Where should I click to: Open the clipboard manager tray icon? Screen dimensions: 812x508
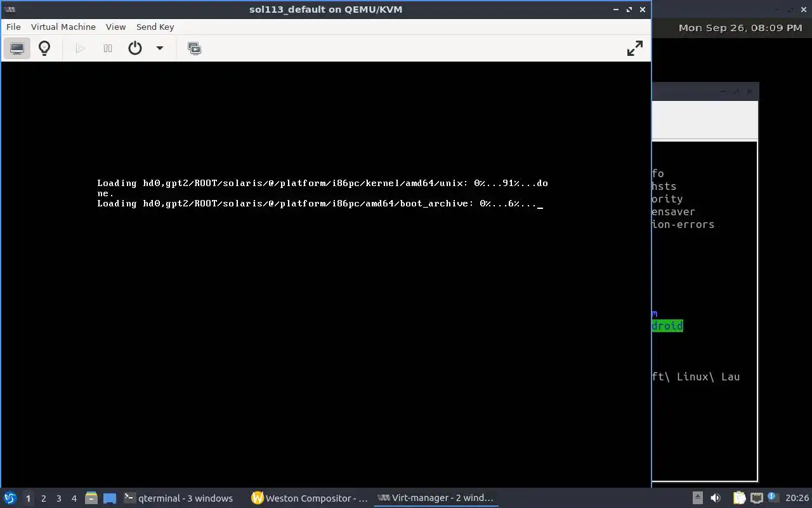coord(739,498)
